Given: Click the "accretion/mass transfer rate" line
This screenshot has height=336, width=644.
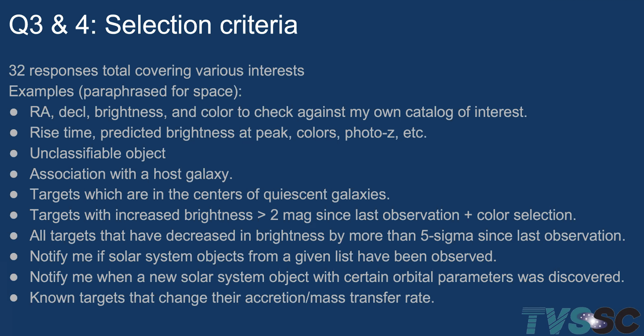Looking at the screenshot, I should 232,298.
